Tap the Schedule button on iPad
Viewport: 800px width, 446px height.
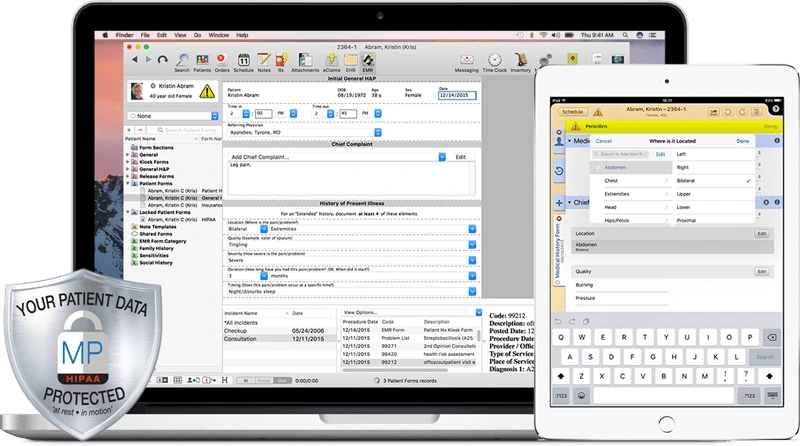tap(572, 112)
